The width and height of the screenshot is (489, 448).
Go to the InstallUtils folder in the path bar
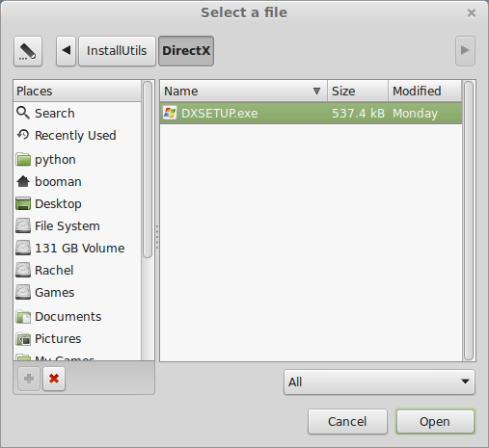click(x=117, y=51)
